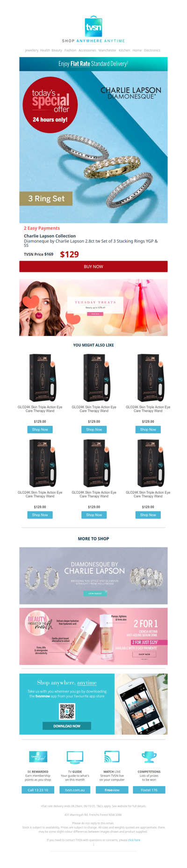Open the Be Rewarded membership card icon
Image resolution: width=187 pixels, height=868 pixels.
38,757
